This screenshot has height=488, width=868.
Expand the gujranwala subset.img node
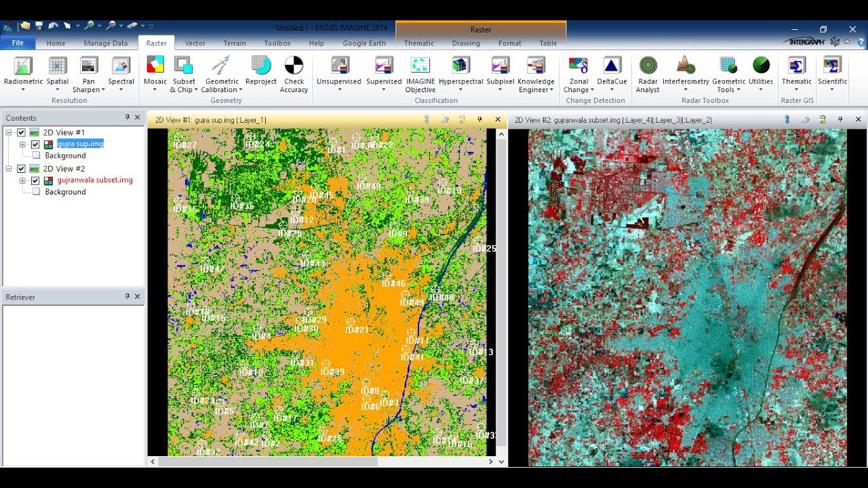(22, 180)
